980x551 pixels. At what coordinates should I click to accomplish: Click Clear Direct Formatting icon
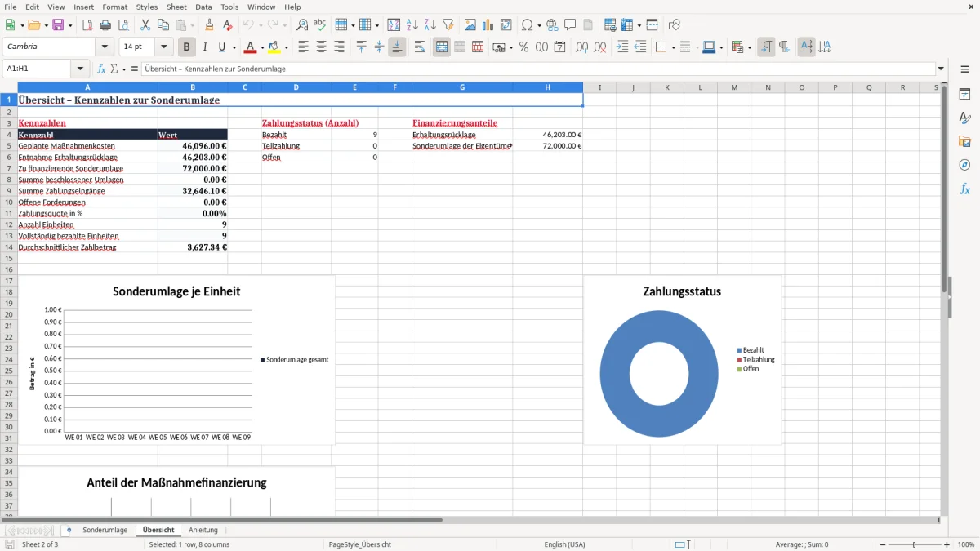[228, 25]
